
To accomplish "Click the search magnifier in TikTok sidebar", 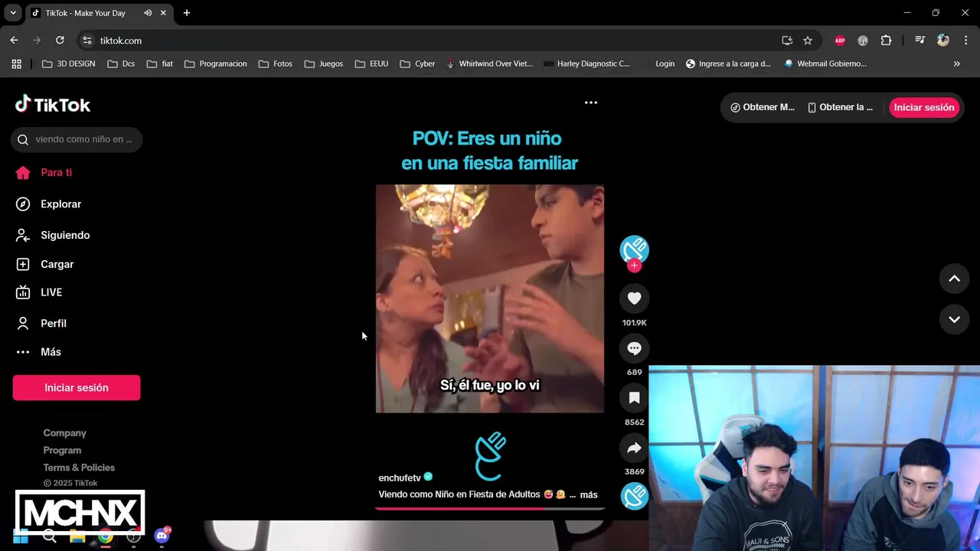I will tap(23, 139).
